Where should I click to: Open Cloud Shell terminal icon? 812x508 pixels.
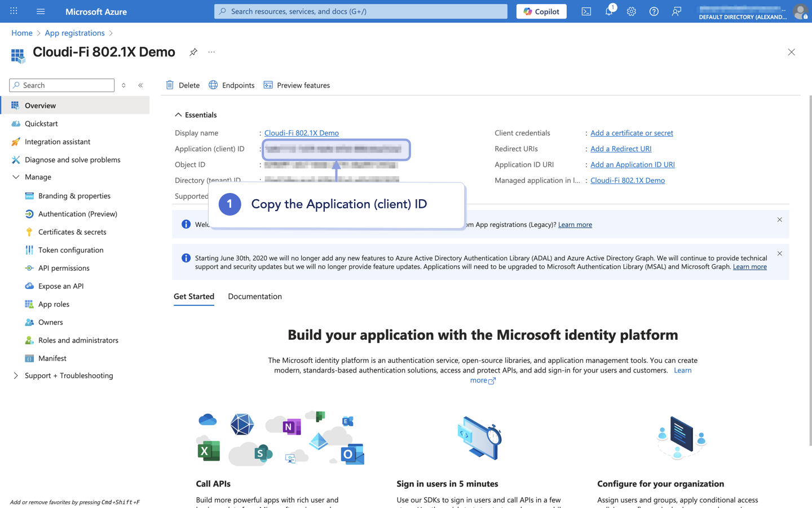[x=586, y=11]
